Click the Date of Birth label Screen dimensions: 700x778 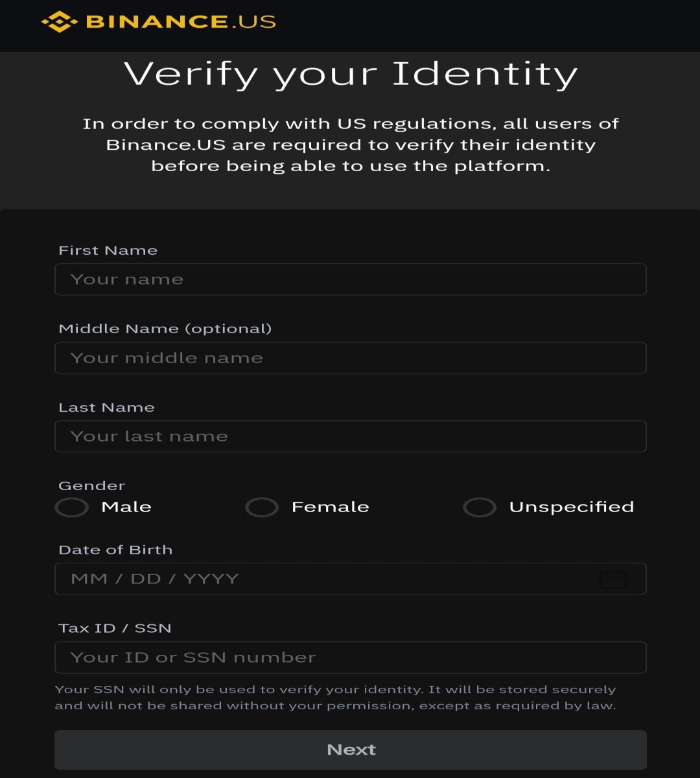pyautogui.click(x=115, y=550)
